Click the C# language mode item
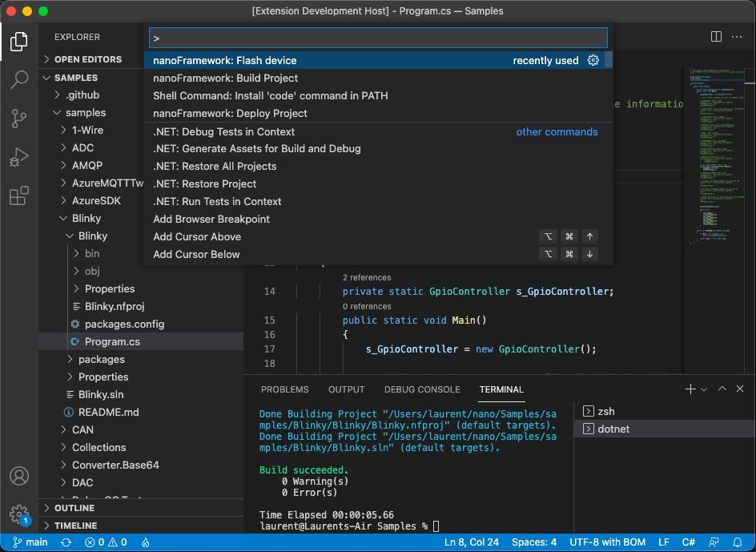The width and height of the screenshot is (756, 552). 689,542
